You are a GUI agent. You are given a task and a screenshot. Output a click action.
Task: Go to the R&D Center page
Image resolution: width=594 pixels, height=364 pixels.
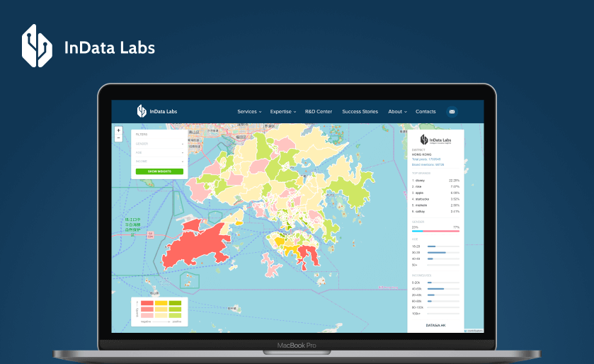(318, 111)
